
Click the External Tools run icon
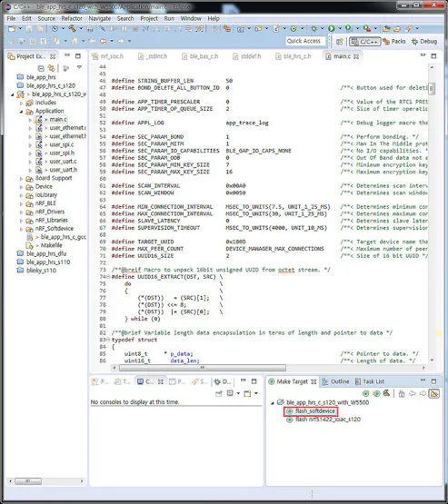pyautogui.click(x=366, y=29)
